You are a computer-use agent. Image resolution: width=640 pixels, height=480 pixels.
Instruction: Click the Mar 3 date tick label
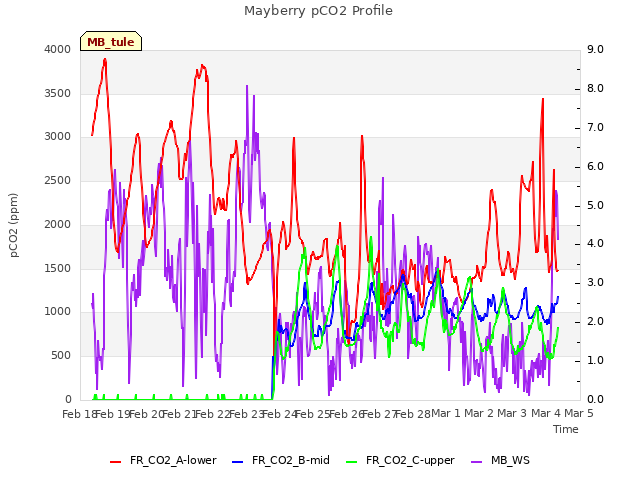click(512, 414)
